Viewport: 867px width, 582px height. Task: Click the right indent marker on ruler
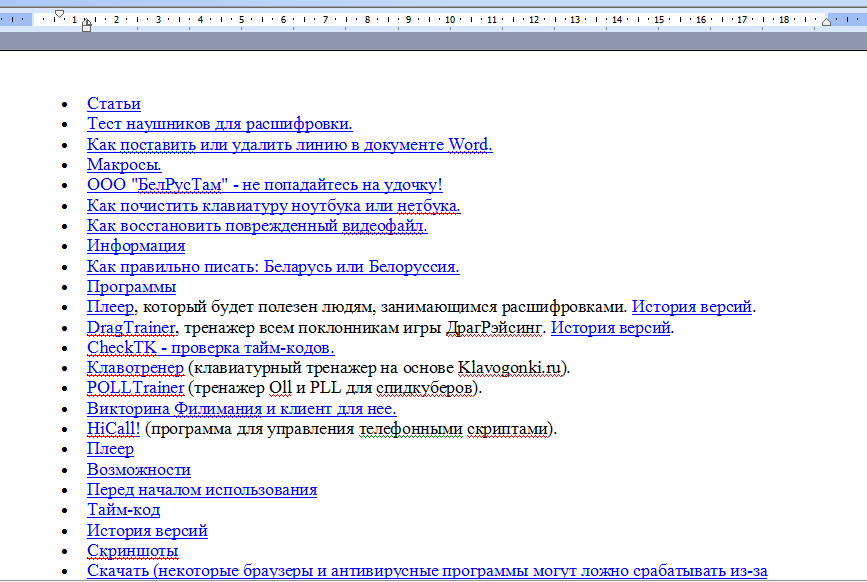tap(826, 22)
